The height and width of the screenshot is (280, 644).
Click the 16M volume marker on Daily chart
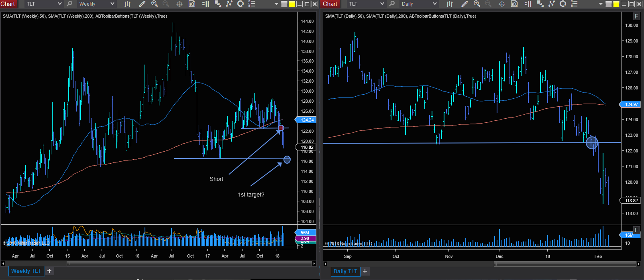pos(630,235)
